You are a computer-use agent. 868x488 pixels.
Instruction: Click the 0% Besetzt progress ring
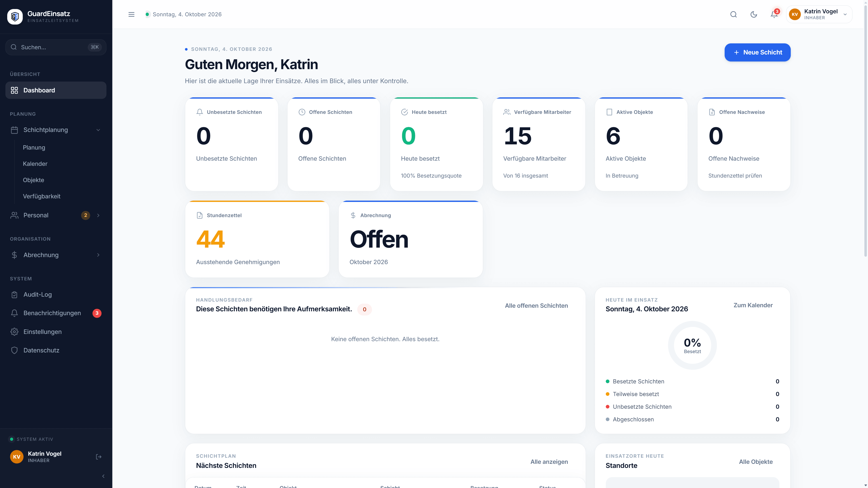(692, 345)
